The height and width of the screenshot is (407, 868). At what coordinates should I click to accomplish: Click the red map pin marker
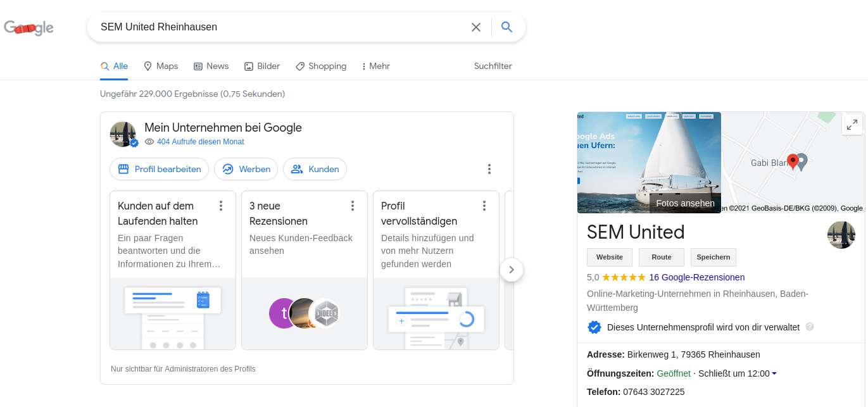point(793,162)
